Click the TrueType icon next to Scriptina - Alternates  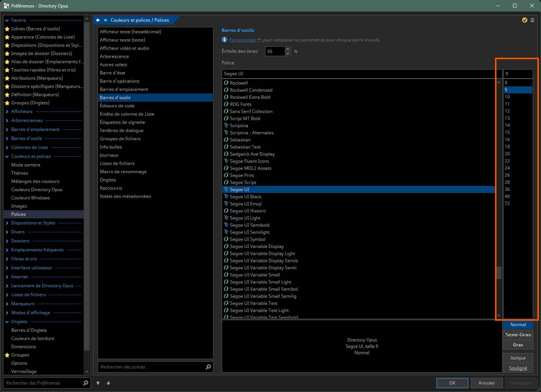point(226,133)
